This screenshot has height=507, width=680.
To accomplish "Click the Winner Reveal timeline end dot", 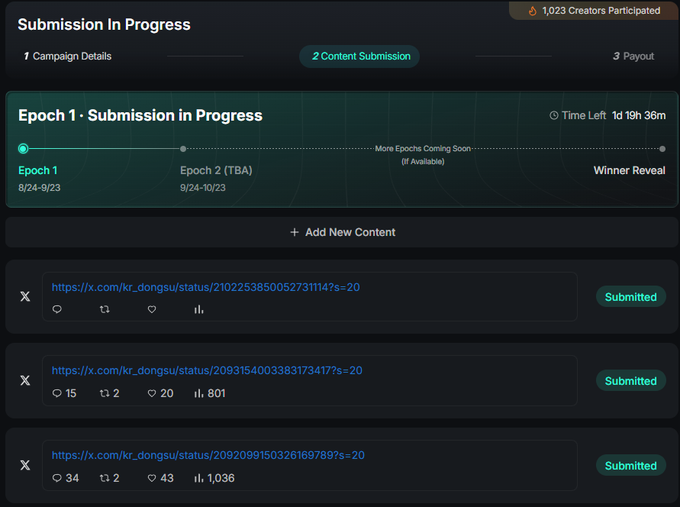I will click(x=662, y=149).
